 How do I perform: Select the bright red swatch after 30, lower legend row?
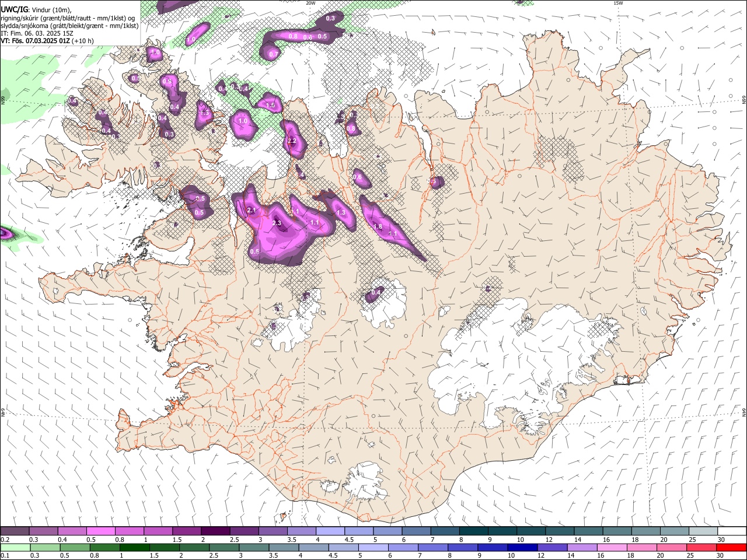[731, 547]
